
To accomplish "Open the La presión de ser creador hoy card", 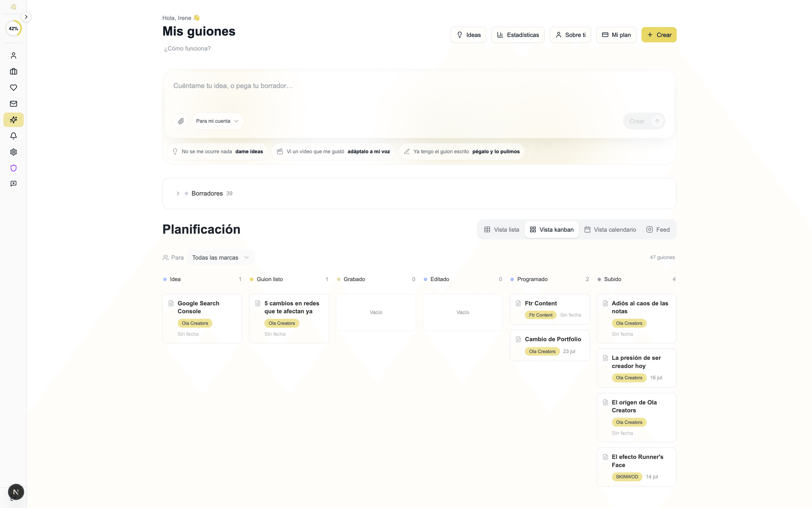I will pyautogui.click(x=636, y=368).
